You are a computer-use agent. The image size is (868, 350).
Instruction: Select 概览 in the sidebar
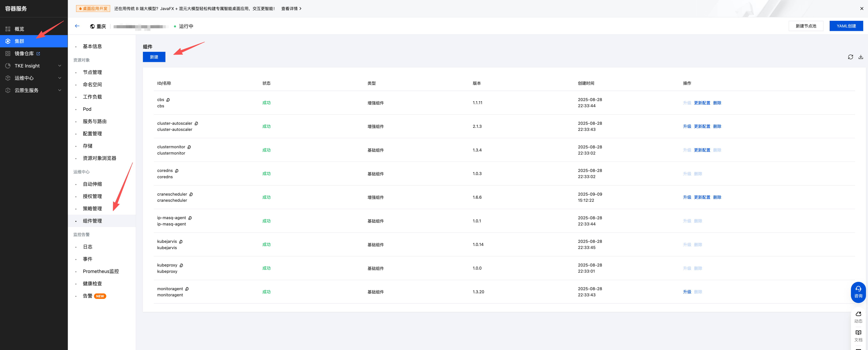pyautogui.click(x=19, y=29)
